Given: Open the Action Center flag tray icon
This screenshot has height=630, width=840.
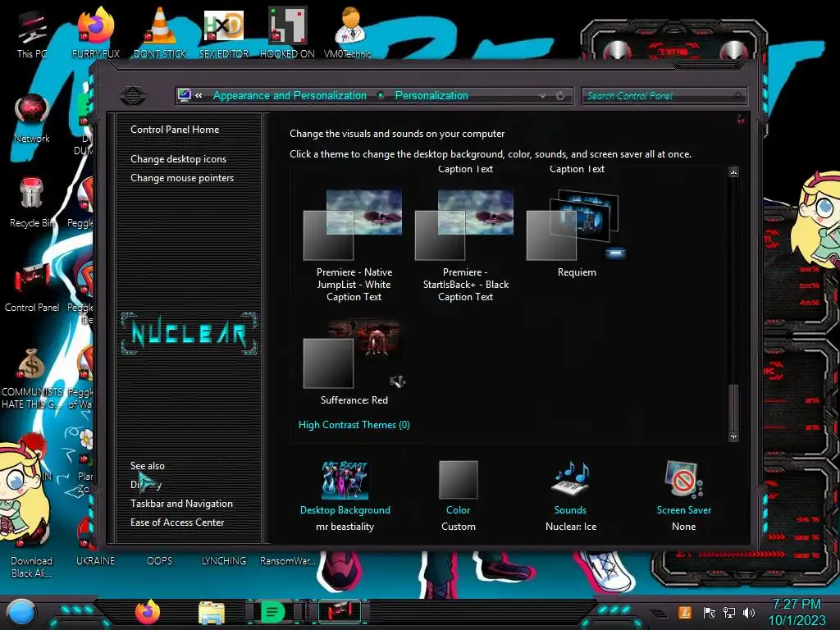Looking at the screenshot, I should (709, 612).
